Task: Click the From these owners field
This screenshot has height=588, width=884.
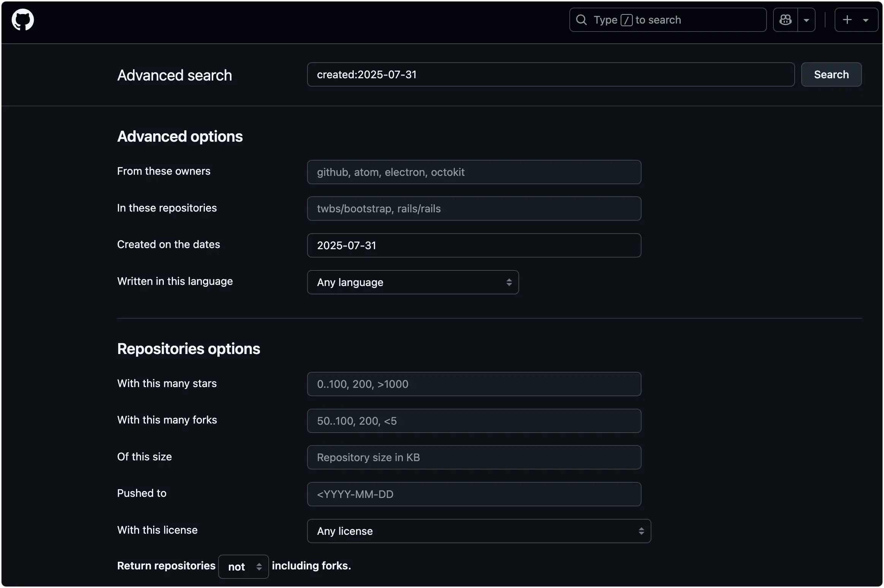Action: tap(474, 172)
